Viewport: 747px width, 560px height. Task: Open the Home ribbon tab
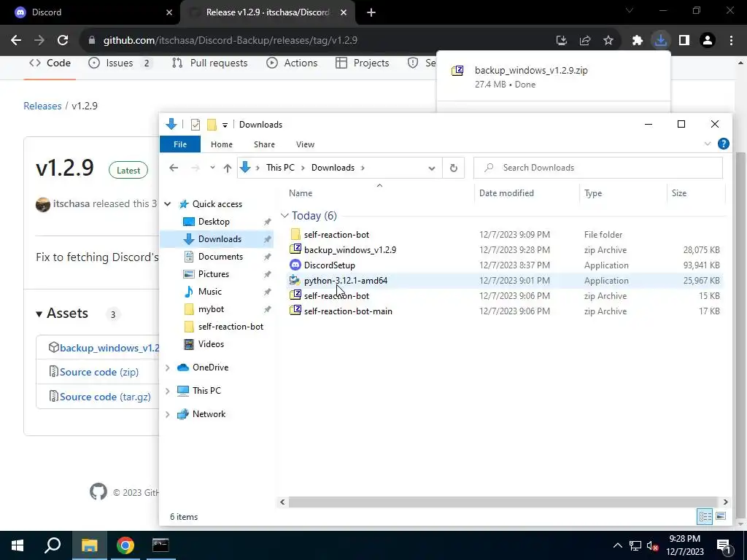point(222,144)
